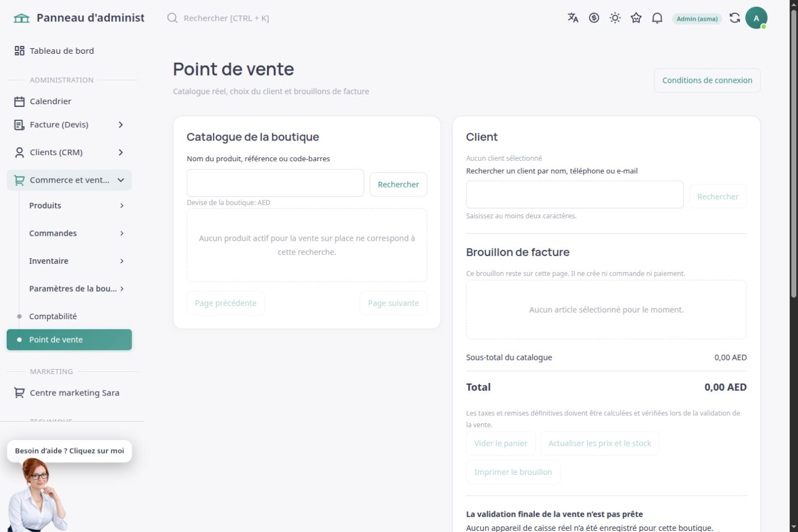Click the top search bar field
This screenshot has height=532, width=798.
tap(226, 18)
